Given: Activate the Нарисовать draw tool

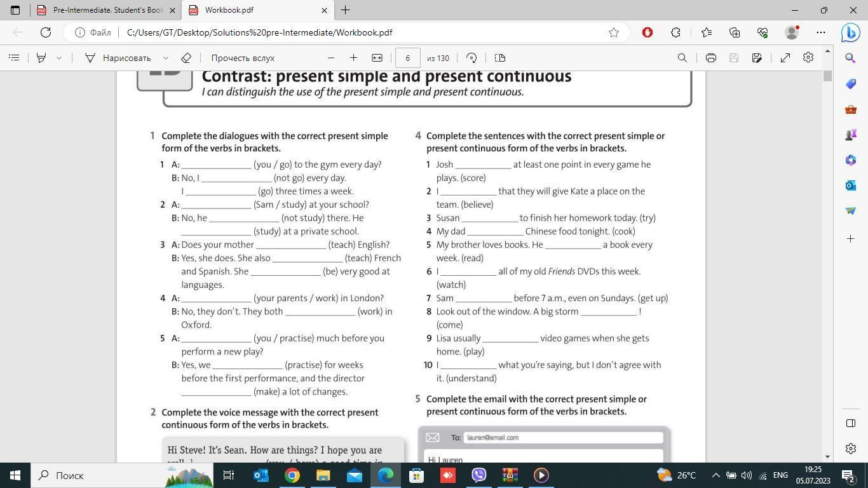Looking at the screenshot, I should (118, 58).
